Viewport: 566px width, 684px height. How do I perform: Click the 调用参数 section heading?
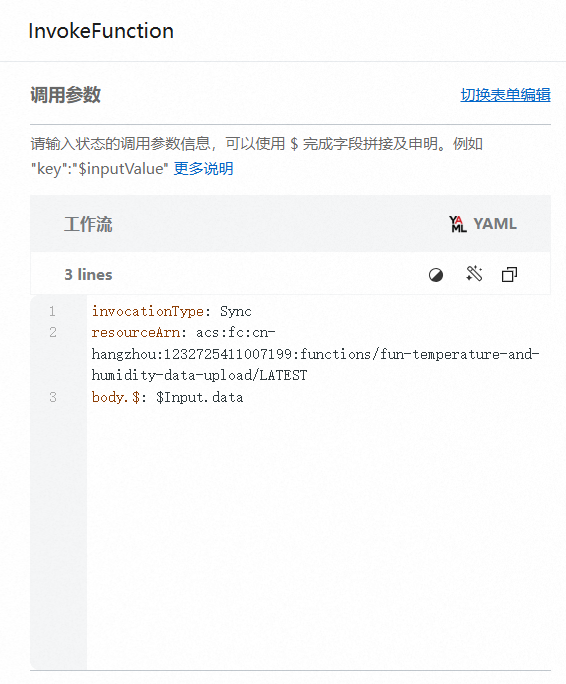point(65,95)
